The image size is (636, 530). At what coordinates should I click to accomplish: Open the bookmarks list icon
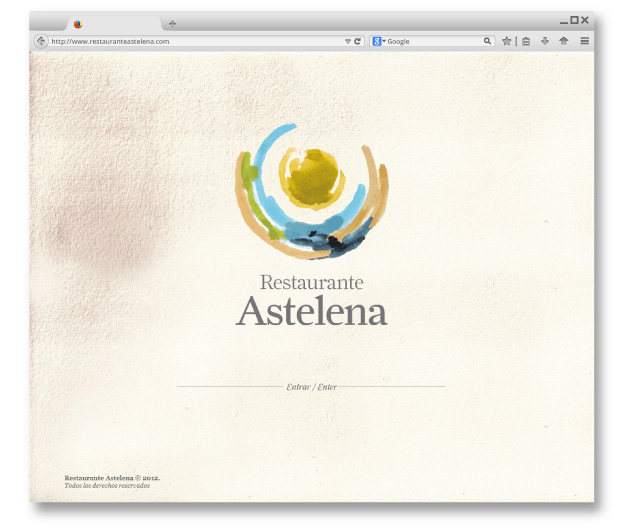(x=526, y=41)
